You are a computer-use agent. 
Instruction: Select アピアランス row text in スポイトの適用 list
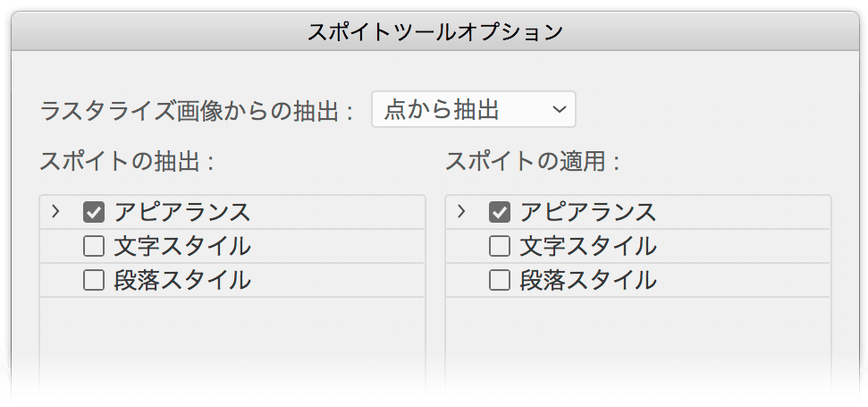pyautogui.click(x=588, y=212)
